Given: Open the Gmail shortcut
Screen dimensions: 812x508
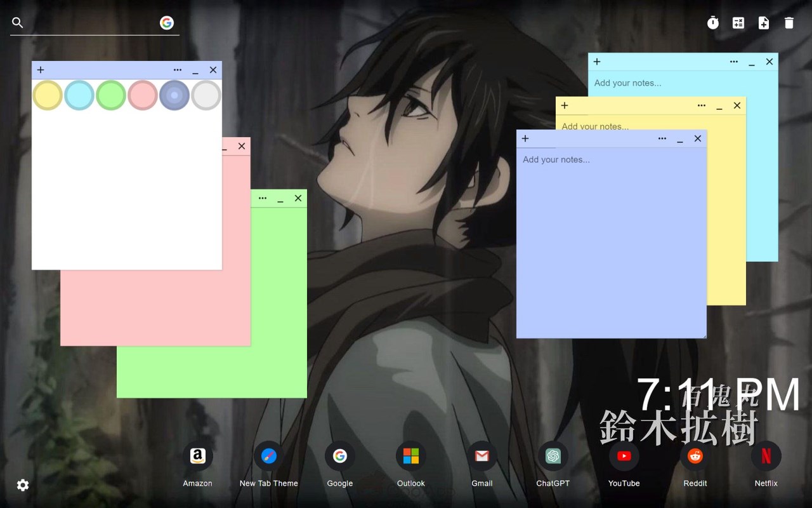Looking at the screenshot, I should coord(482,456).
